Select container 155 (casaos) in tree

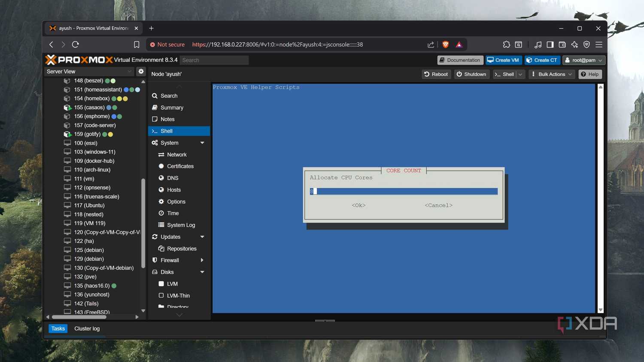(x=89, y=108)
